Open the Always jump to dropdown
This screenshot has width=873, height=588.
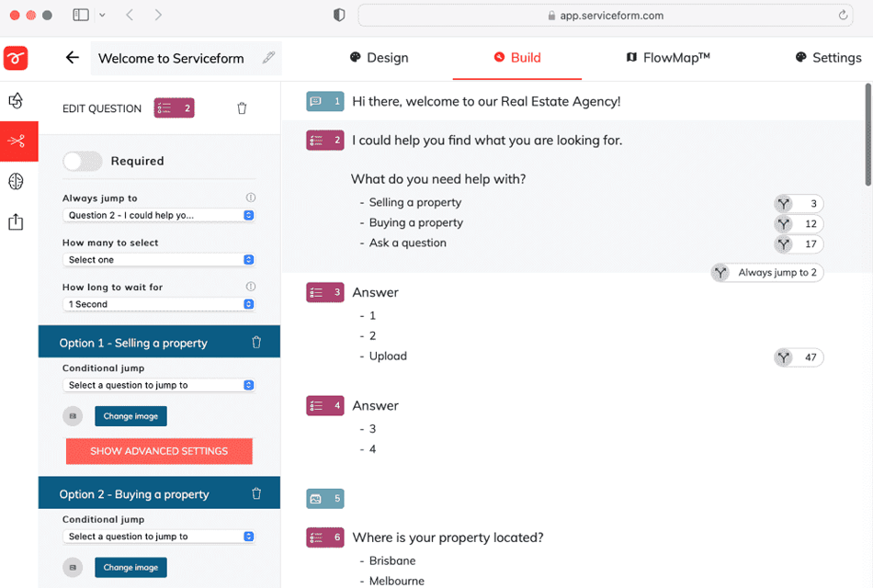pyautogui.click(x=158, y=213)
